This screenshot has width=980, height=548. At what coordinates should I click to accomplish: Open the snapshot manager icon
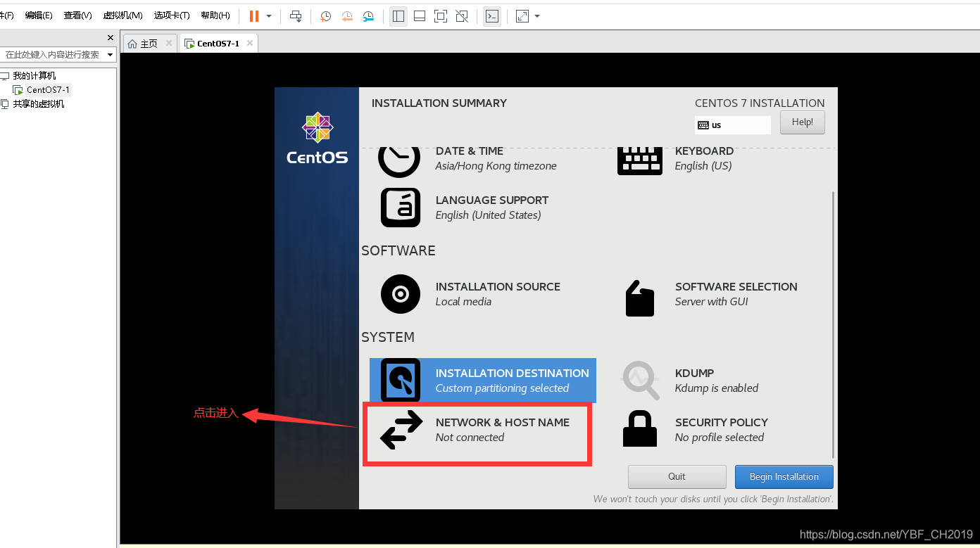368,15
